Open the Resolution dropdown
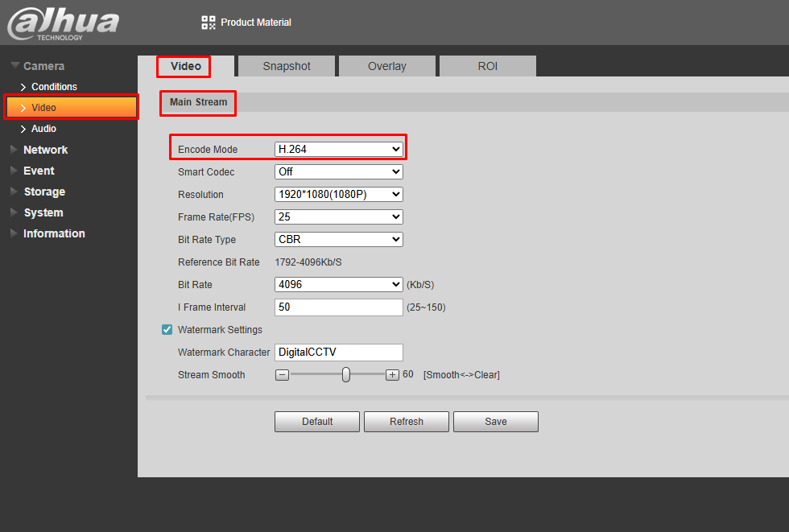789x532 pixels. click(338, 195)
